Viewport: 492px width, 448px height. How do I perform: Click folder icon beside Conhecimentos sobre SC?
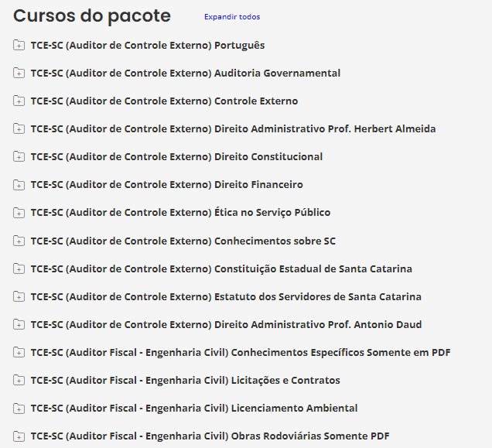pos(19,241)
